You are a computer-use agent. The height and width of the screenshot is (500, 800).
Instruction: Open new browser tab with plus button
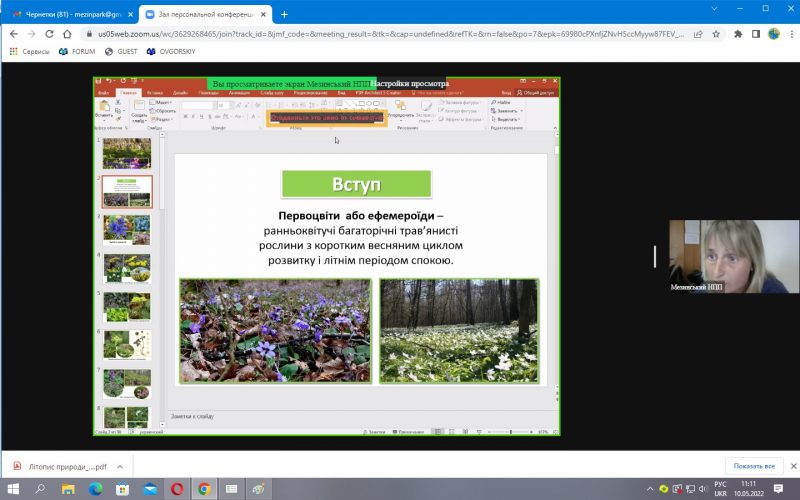[x=284, y=14]
